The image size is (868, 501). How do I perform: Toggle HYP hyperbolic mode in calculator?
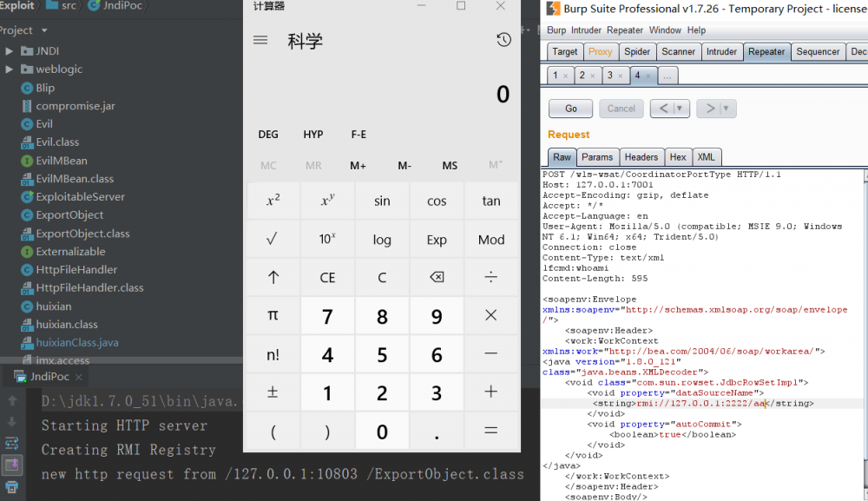tap(313, 135)
